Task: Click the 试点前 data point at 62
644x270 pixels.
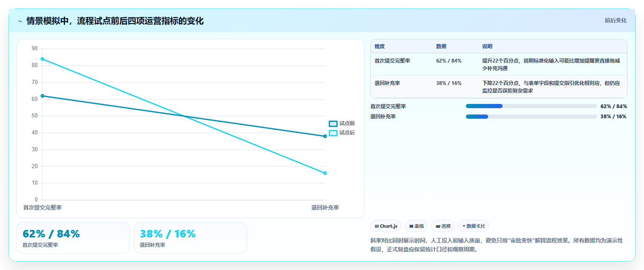Action: click(x=42, y=96)
